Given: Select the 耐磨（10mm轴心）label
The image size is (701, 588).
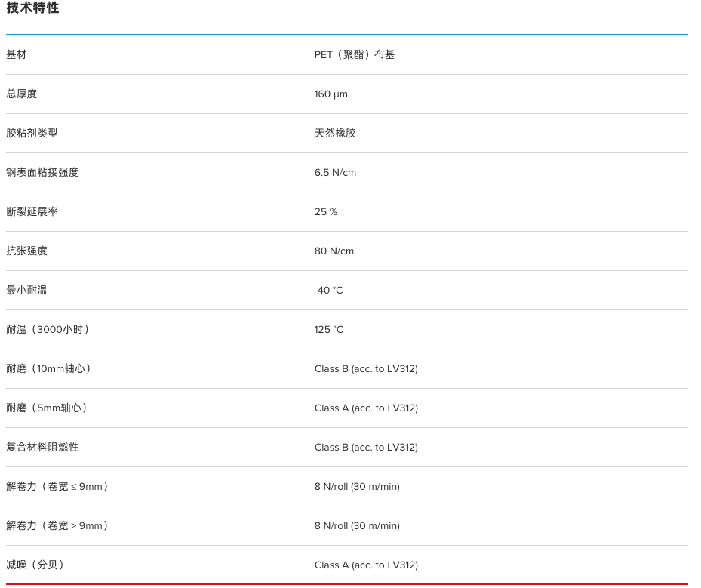Looking at the screenshot, I should (x=48, y=368).
